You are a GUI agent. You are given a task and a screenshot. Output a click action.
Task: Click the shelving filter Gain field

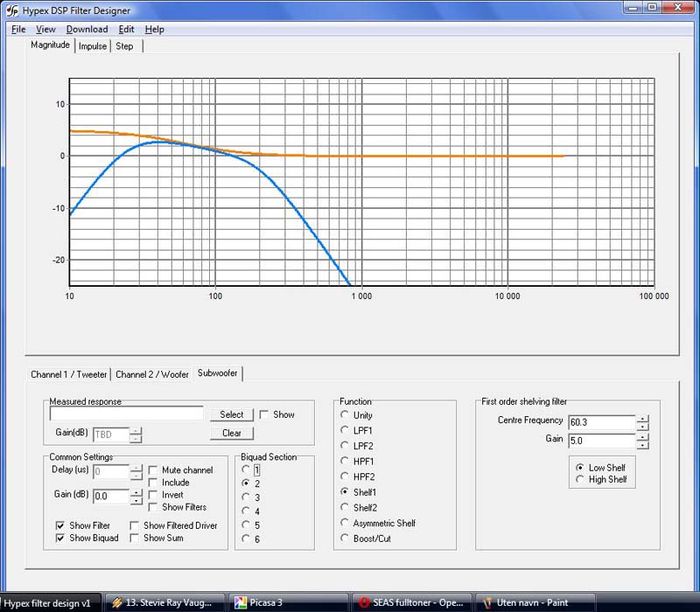602,441
